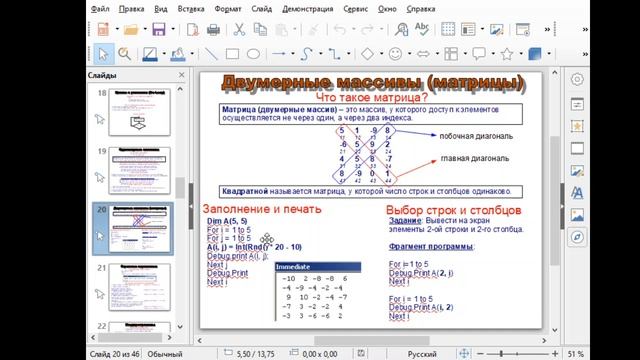This screenshot has height=360, width=640.
Task: Open the Save dropdown arrow
Action: 173,29
